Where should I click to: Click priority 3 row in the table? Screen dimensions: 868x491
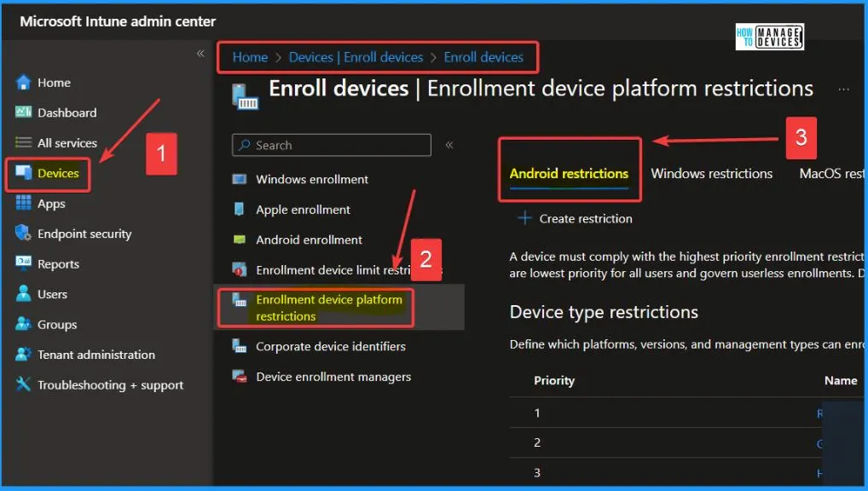tap(686, 472)
